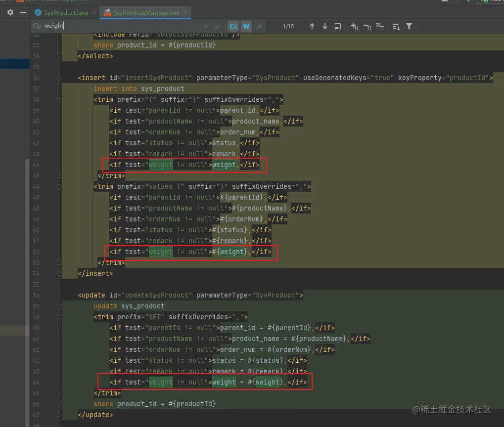Open search history dropdown magnifier

(38, 26)
